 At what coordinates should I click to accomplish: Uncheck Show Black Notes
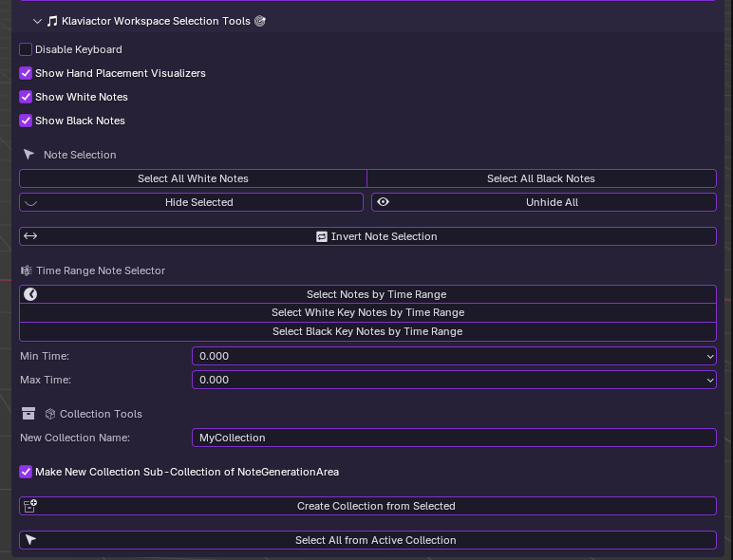(x=26, y=121)
